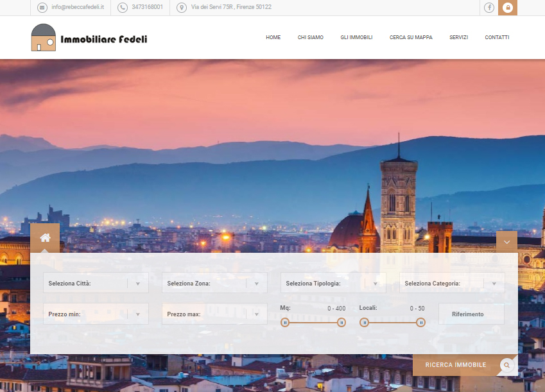Click the magnifier icon on Ricerca Immobile

506,365
